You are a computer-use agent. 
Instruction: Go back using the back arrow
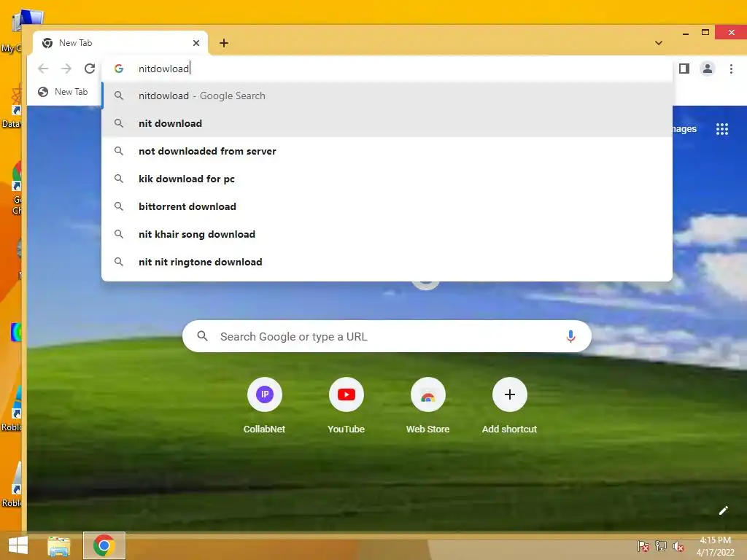click(x=43, y=69)
